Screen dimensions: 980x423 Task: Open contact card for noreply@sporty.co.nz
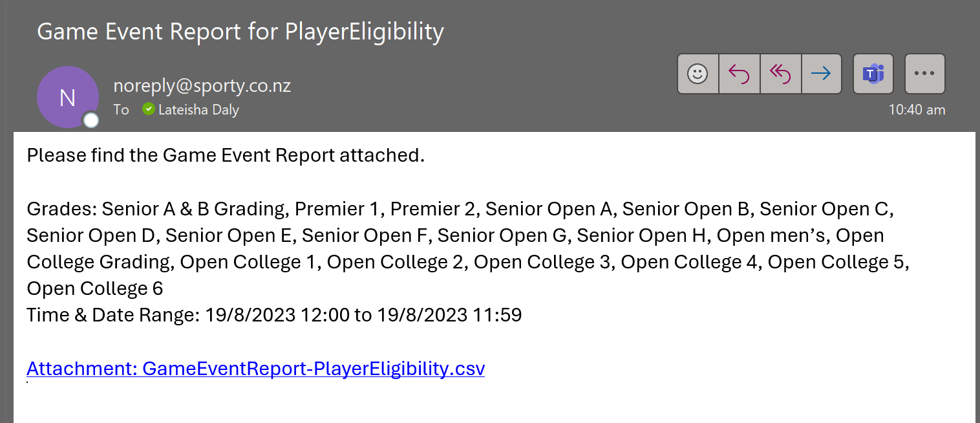click(x=202, y=85)
